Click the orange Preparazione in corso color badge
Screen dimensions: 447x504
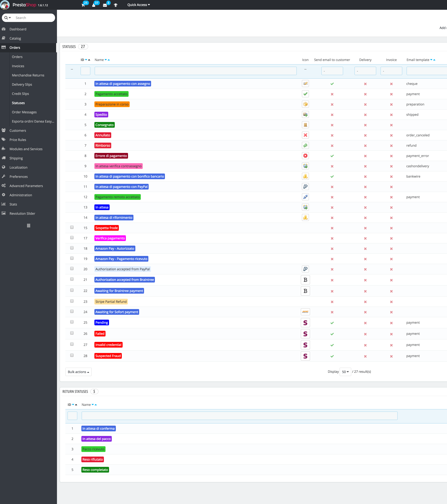point(112,104)
